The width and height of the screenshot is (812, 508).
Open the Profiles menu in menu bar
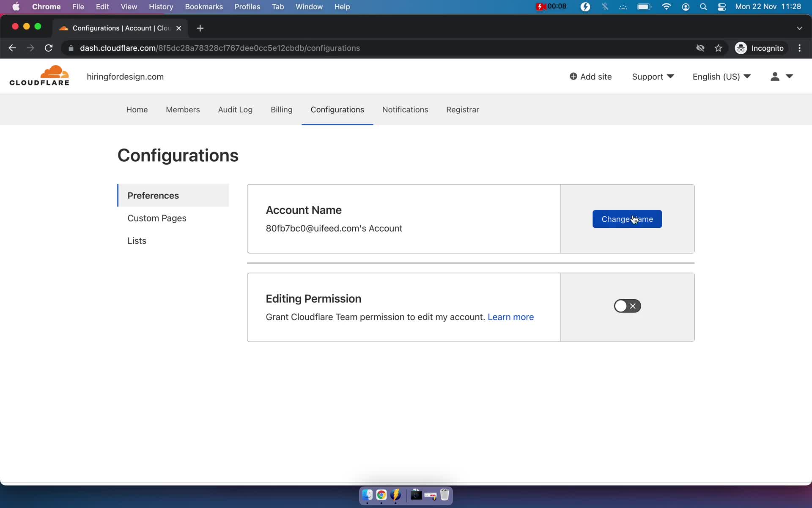247,7
